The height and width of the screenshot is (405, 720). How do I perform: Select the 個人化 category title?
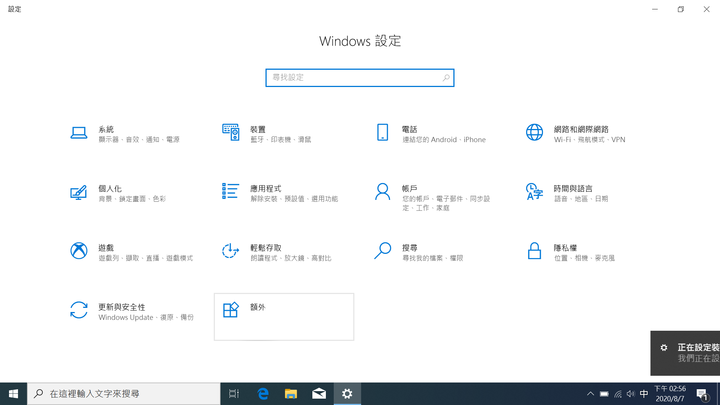110,189
